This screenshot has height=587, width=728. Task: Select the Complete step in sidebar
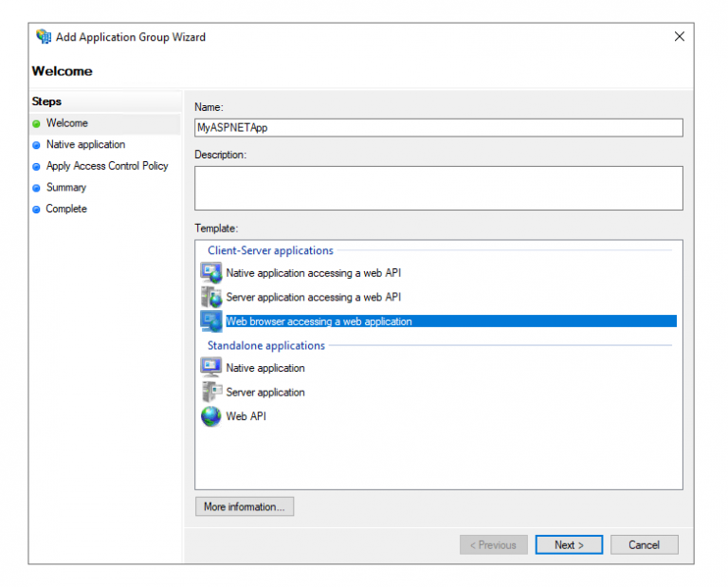66,209
